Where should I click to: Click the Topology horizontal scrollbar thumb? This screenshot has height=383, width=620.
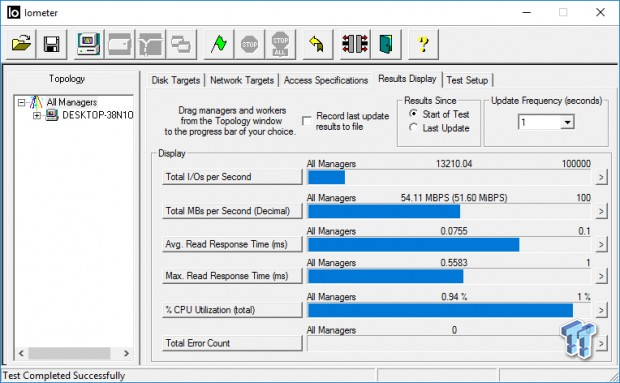tap(69, 353)
